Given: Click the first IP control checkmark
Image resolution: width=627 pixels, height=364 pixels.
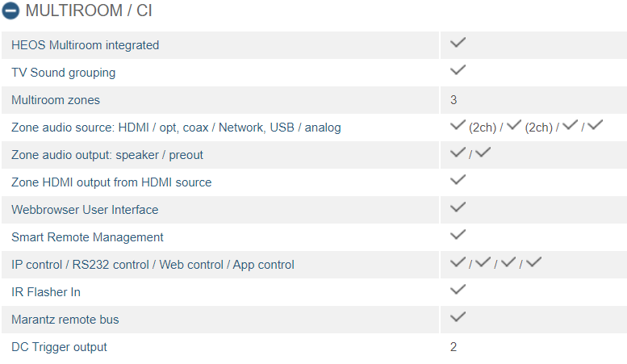Looking at the screenshot, I should [x=458, y=262].
